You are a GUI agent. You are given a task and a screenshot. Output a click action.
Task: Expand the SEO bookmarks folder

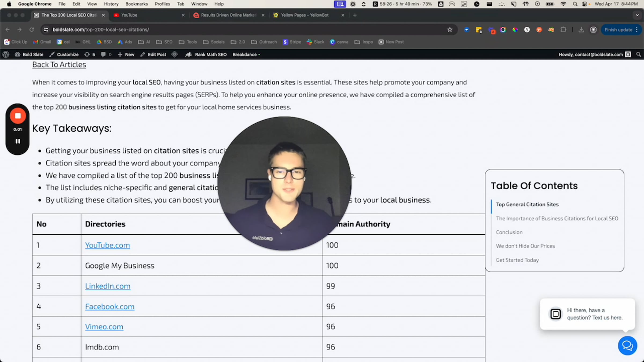tap(164, 42)
